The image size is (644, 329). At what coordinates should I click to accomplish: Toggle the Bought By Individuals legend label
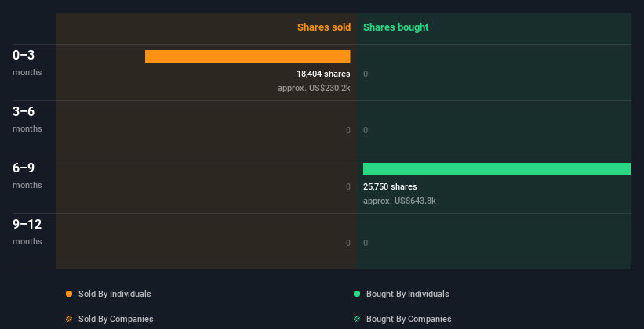point(407,294)
